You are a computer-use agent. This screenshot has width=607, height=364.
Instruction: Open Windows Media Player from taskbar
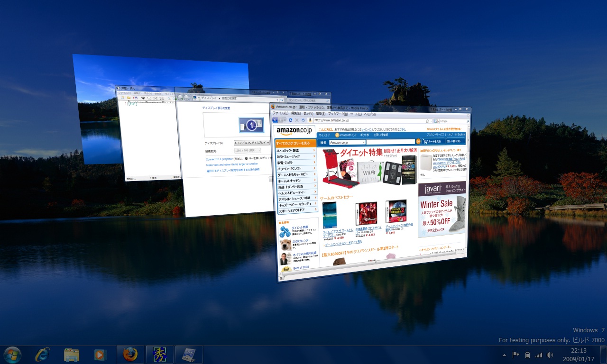(100, 355)
